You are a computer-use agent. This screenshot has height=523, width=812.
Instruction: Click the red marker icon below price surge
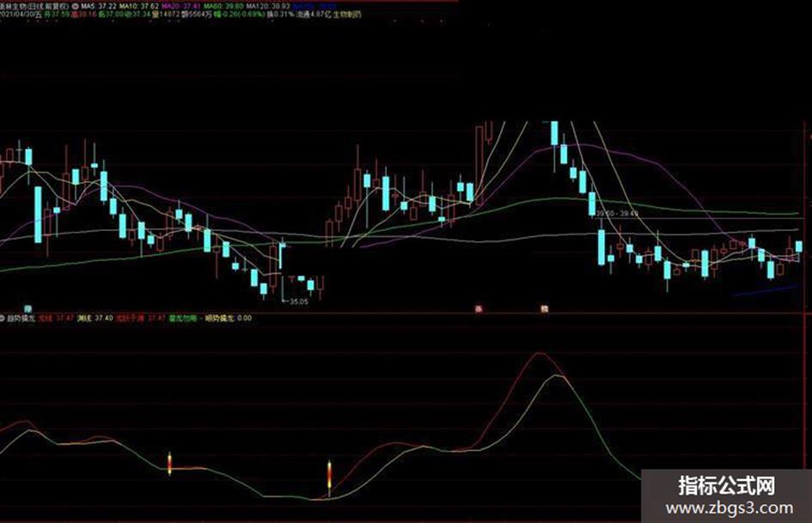(x=479, y=309)
